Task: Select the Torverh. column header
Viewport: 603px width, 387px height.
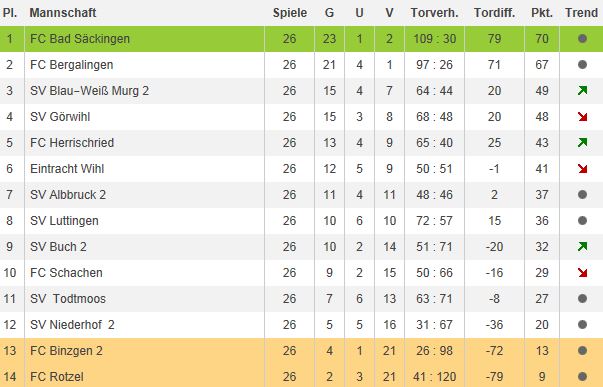Action: click(x=434, y=13)
